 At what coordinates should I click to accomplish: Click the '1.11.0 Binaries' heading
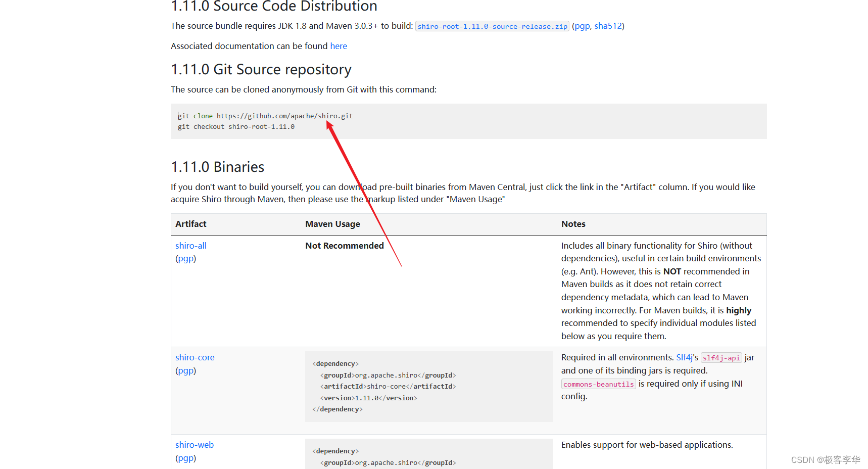point(218,167)
